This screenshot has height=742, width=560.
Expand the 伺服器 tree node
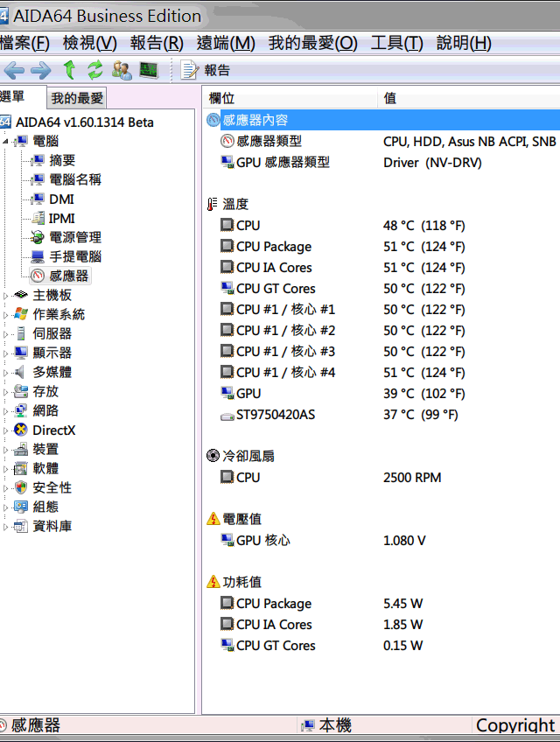point(5,334)
